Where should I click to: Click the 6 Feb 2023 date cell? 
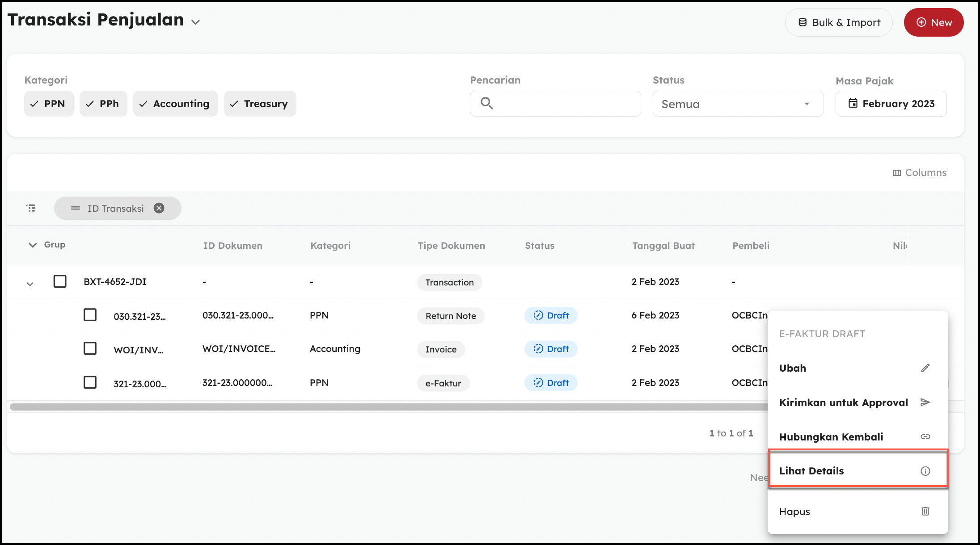pos(655,315)
